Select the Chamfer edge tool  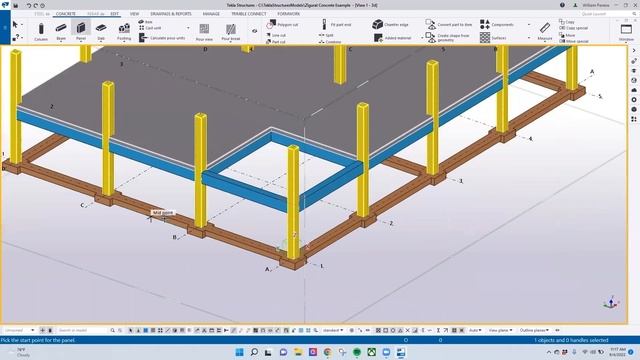click(x=391, y=24)
